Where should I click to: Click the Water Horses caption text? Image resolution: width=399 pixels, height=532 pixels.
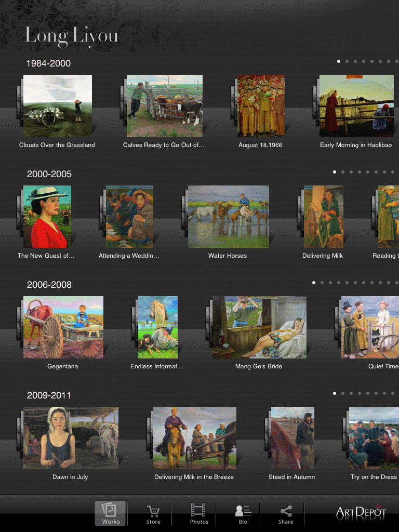pyautogui.click(x=228, y=256)
